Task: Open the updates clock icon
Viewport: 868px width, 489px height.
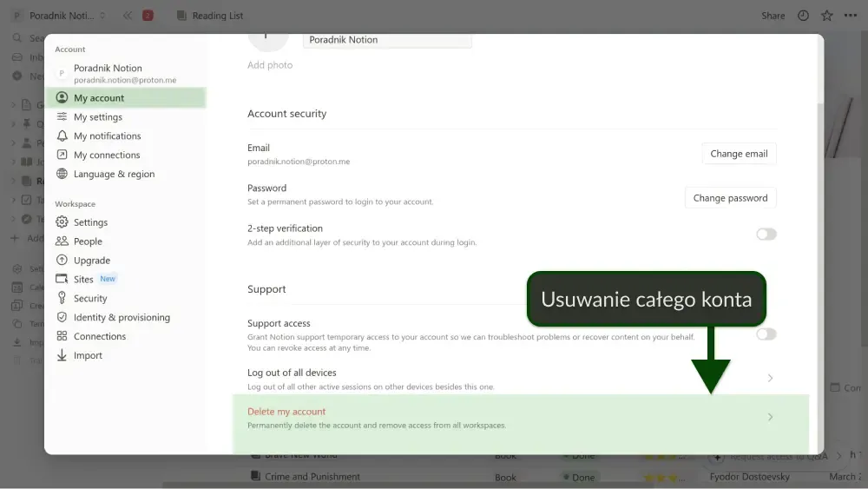Action: point(803,16)
